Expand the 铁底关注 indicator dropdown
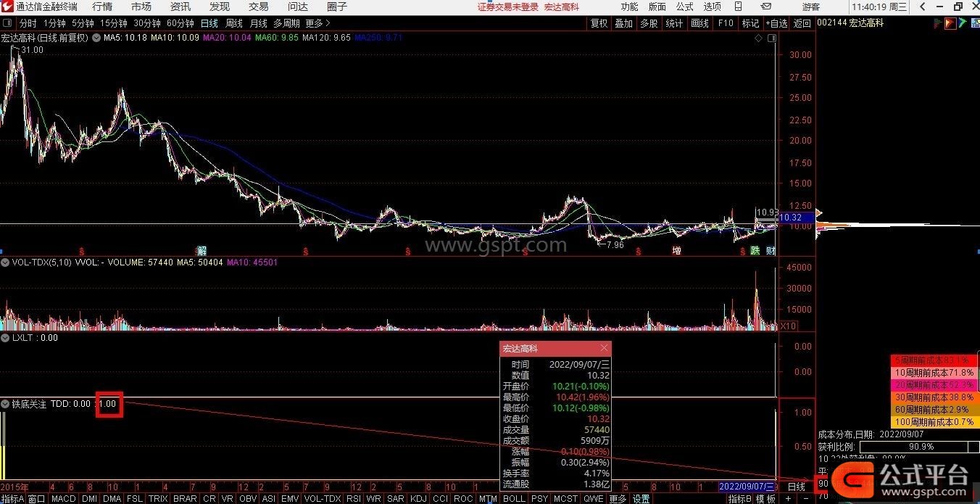Viewport: 980px width, 504px height. (x=5, y=404)
